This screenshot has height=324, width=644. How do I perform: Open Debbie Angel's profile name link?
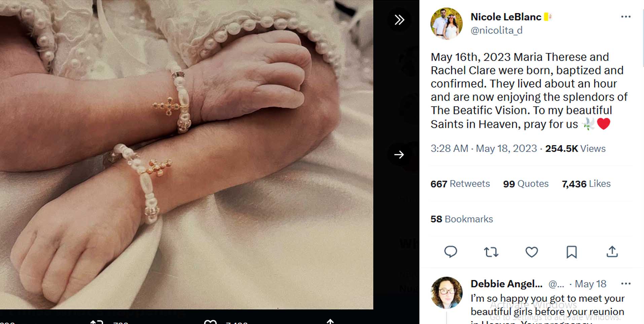(x=506, y=284)
